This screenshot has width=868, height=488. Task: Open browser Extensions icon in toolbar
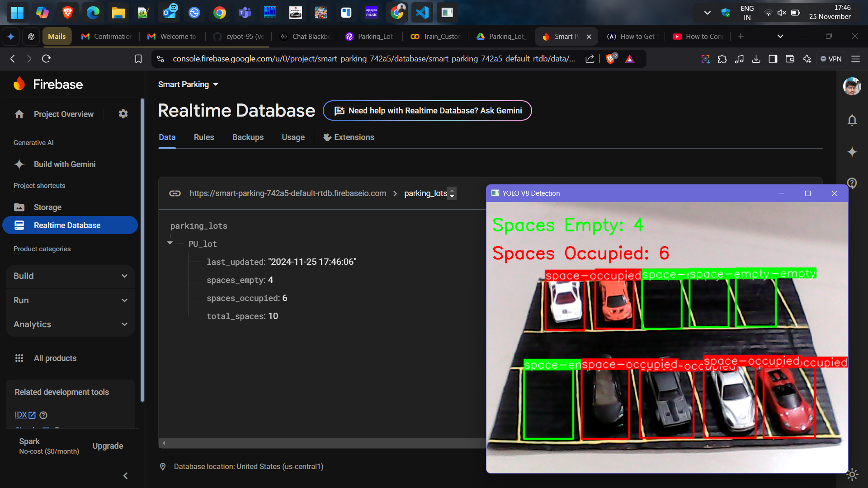[722, 59]
